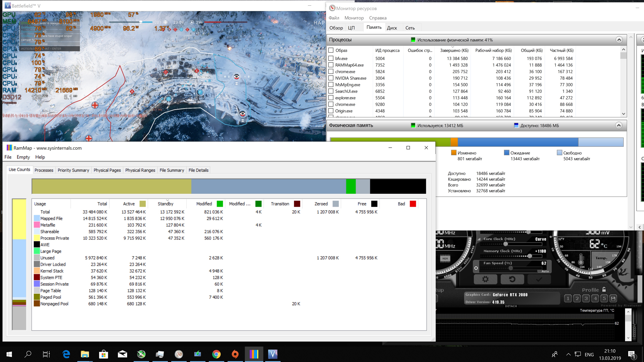Open Afterburner settings gear button
Viewport: 644px width, 362px height.
tap(485, 279)
